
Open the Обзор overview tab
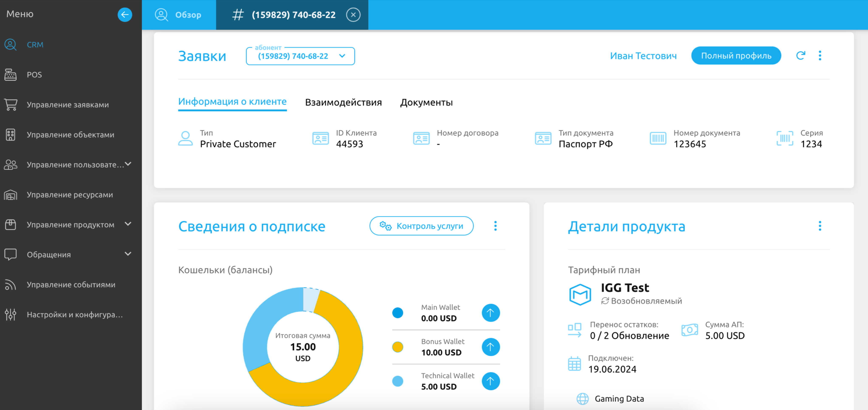[178, 15]
